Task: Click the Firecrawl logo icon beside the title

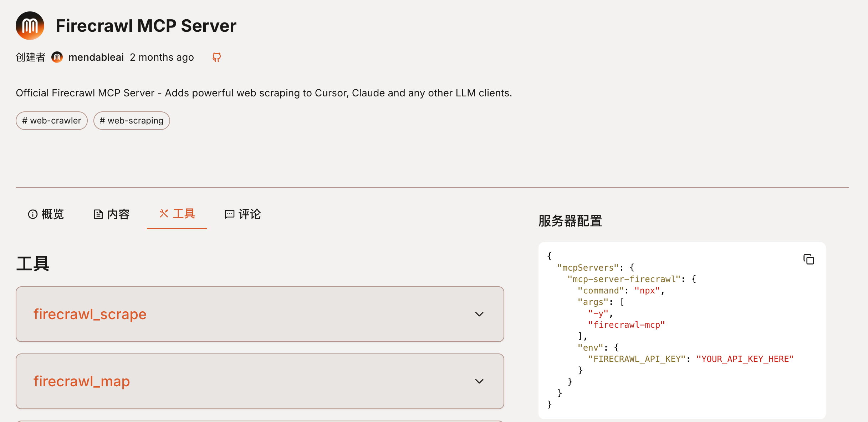Action: click(x=30, y=26)
